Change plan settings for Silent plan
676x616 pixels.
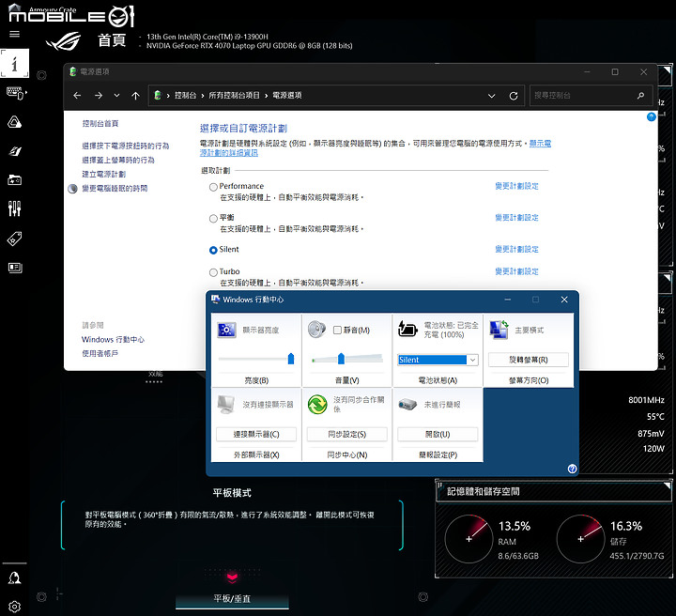click(516, 249)
